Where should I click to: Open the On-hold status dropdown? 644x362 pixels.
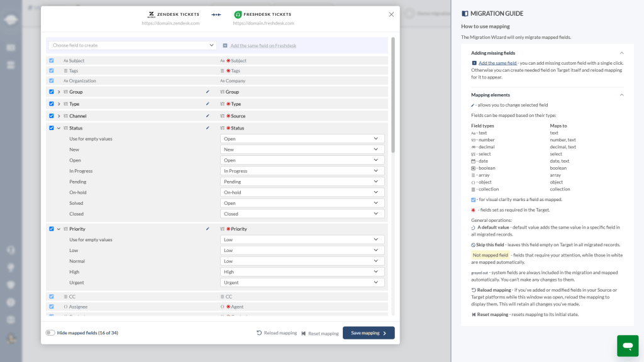click(x=303, y=192)
